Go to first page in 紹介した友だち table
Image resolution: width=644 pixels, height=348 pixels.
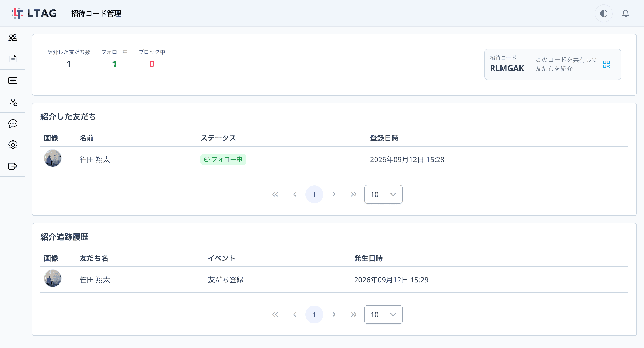[x=275, y=194]
